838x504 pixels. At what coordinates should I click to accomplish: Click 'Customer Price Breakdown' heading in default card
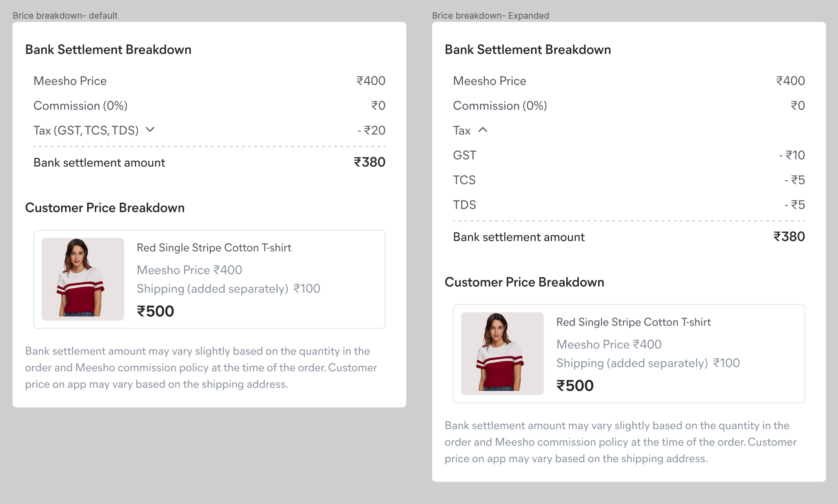[x=105, y=208]
